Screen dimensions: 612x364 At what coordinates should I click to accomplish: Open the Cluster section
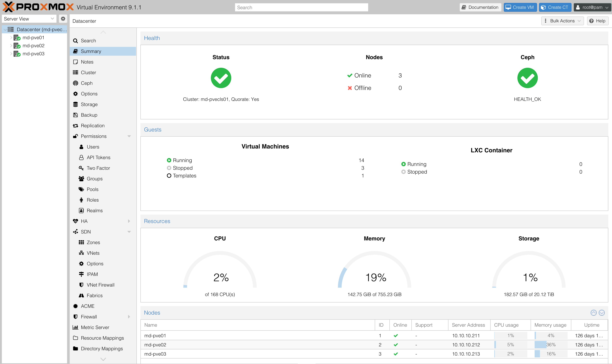[88, 72]
